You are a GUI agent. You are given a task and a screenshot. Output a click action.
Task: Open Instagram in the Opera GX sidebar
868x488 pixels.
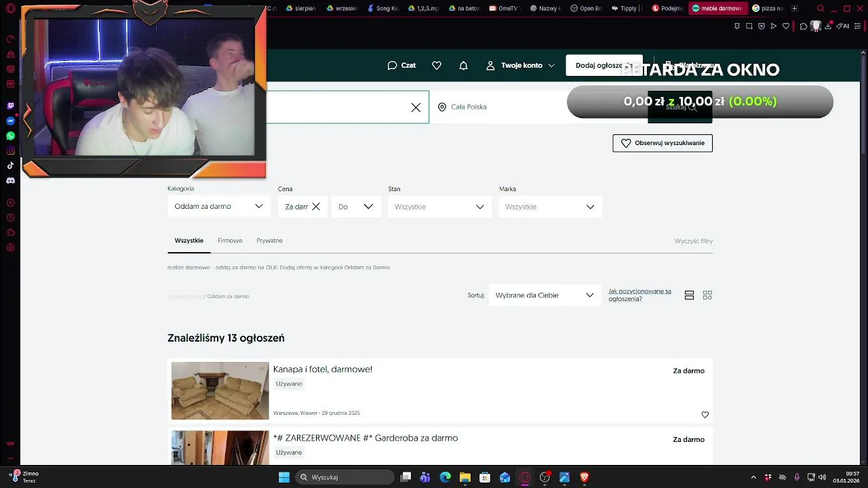(10, 150)
